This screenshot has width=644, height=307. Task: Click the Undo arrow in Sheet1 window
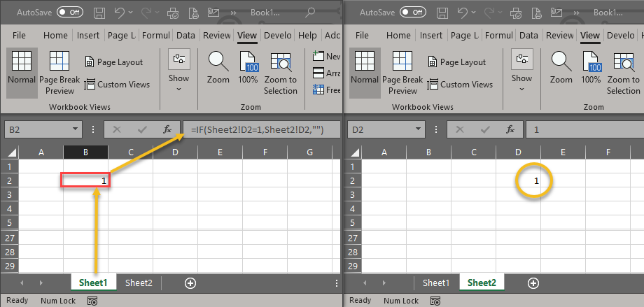120,13
